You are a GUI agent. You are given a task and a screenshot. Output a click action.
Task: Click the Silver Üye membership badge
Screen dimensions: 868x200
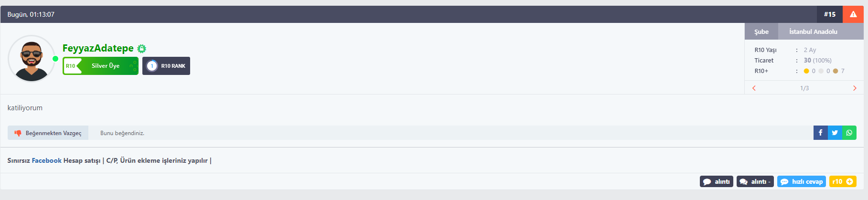coord(100,66)
